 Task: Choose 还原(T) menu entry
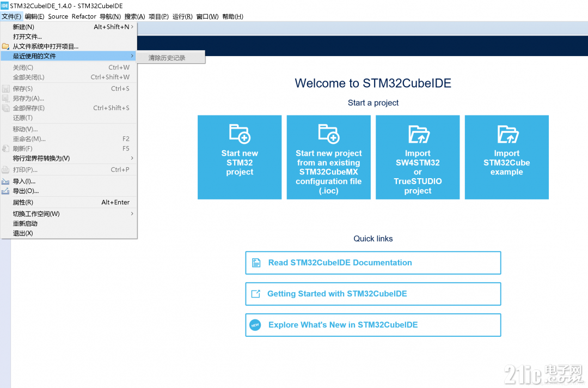coord(69,118)
